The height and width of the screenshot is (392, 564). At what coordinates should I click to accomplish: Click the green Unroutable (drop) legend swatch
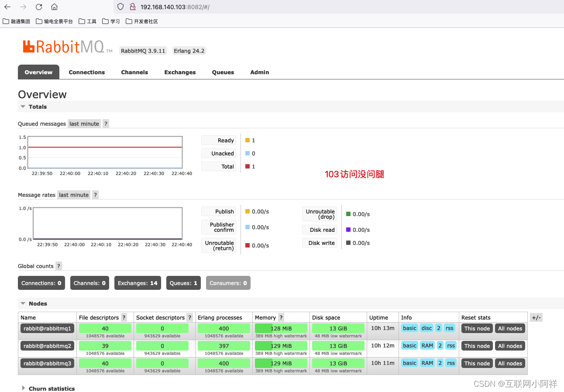tap(348, 214)
